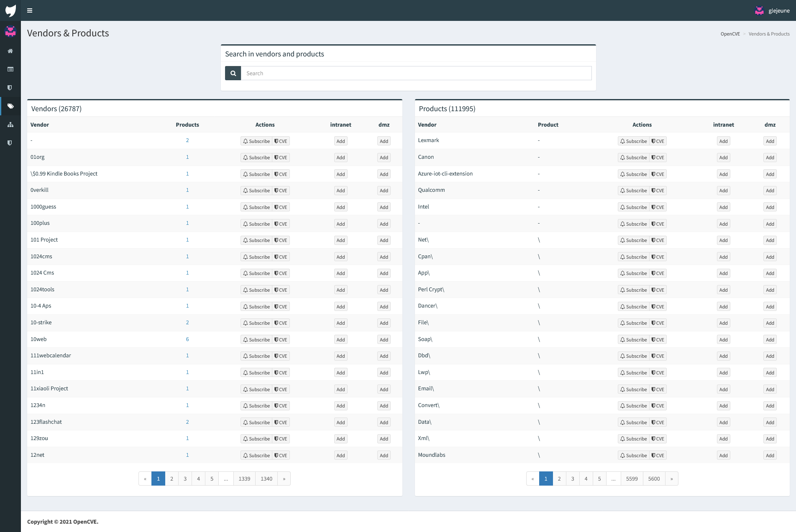Go to vendors page 3
Image resolution: width=796 pixels, height=532 pixels.
[x=185, y=479]
